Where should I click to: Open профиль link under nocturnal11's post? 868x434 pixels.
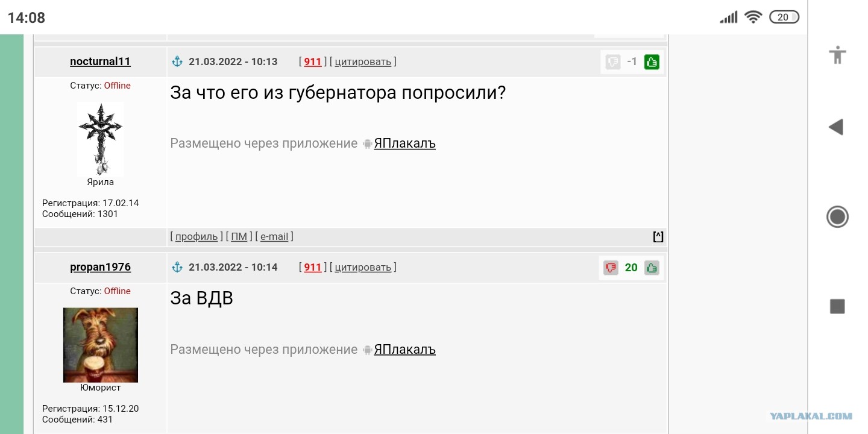pos(197,236)
